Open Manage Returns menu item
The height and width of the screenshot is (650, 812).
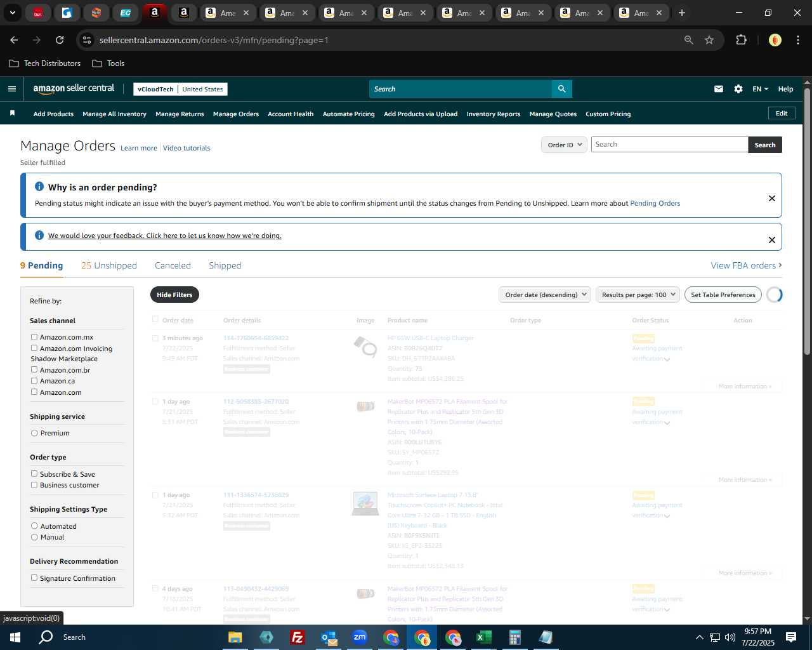pos(180,114)
